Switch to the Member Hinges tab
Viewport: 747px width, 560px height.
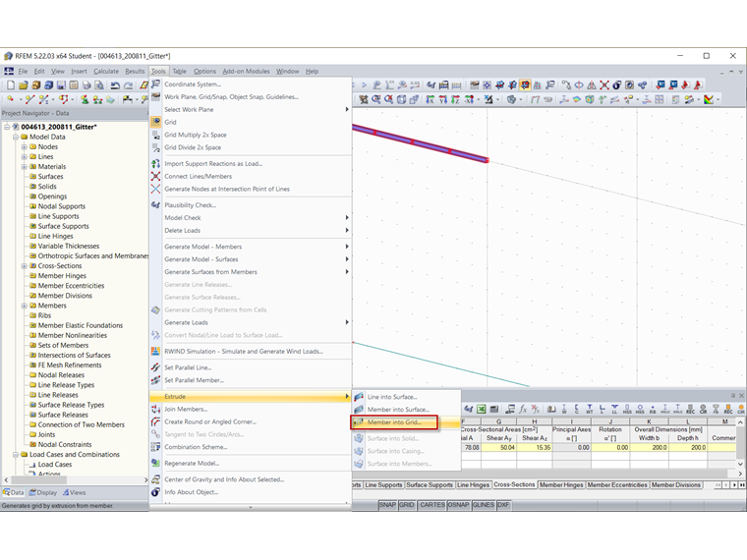[561, 484]
